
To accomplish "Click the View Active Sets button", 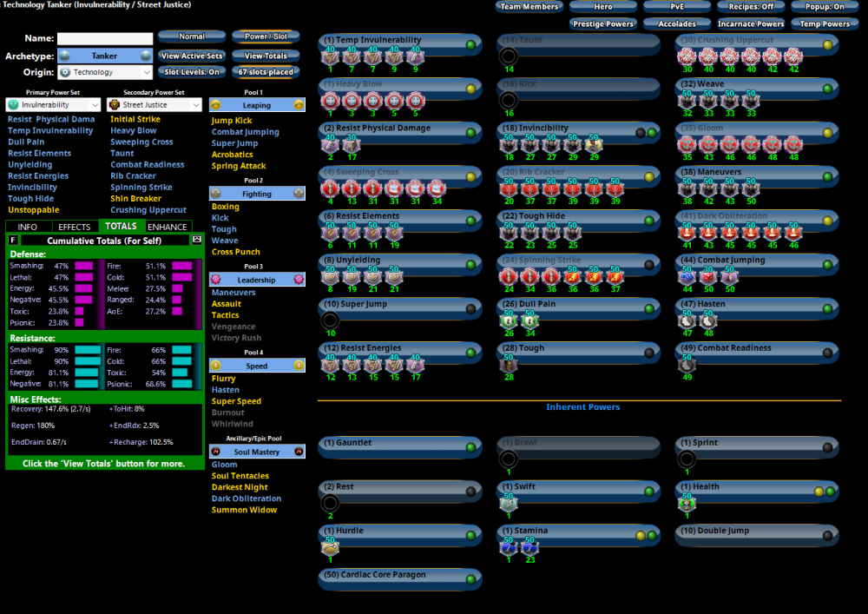I will pos(192,56).
